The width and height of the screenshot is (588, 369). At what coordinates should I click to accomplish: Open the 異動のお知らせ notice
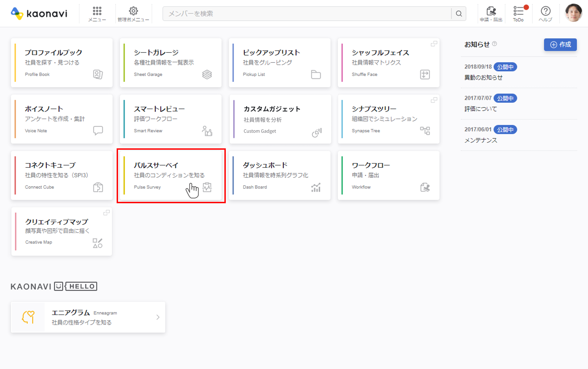483,78
